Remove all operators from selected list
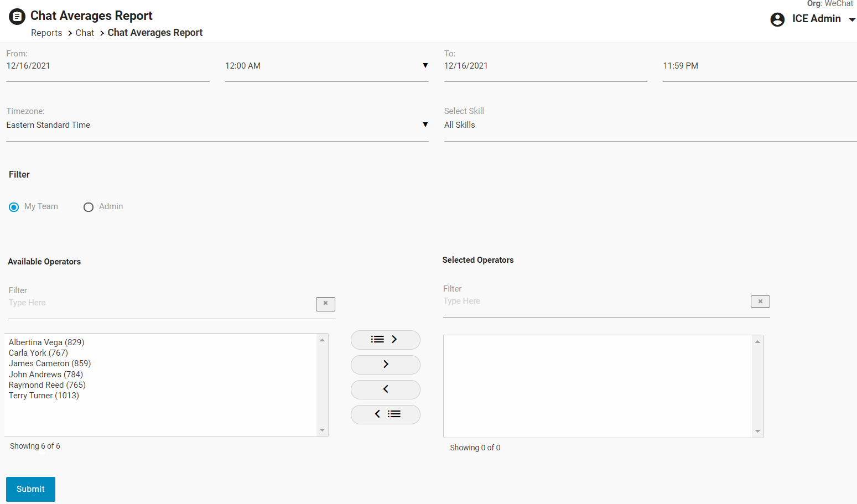 pyautogui.click(x=385, y=414)
